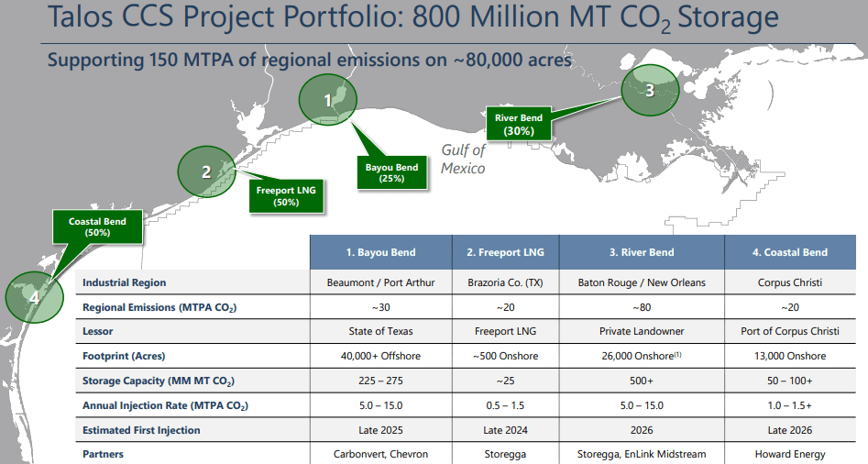Click the '0.5 – 1.5' injection rate cell

(505, 405)
